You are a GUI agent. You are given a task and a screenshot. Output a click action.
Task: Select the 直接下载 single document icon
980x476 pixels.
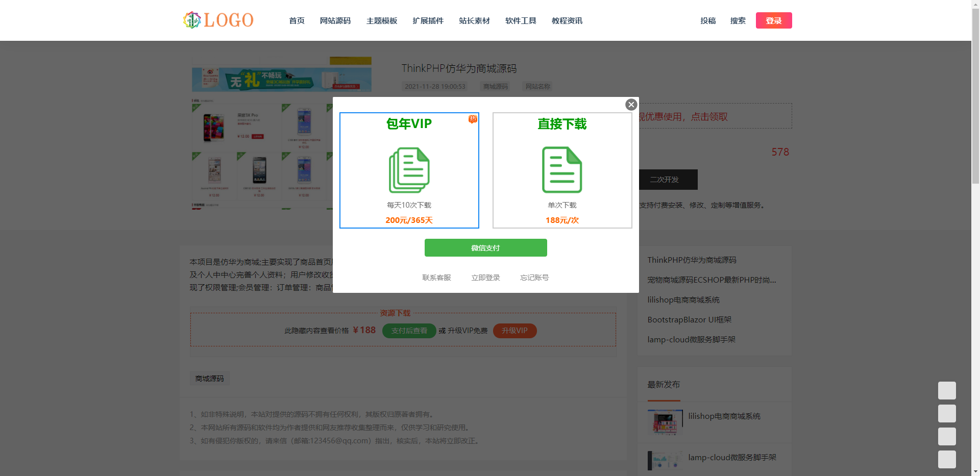tap(562, 170)
